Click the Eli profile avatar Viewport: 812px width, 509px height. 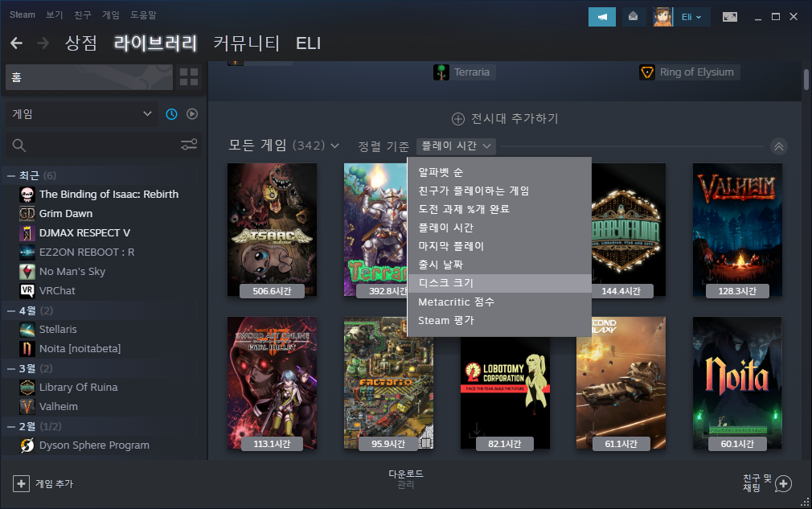[x=662, y=17]
